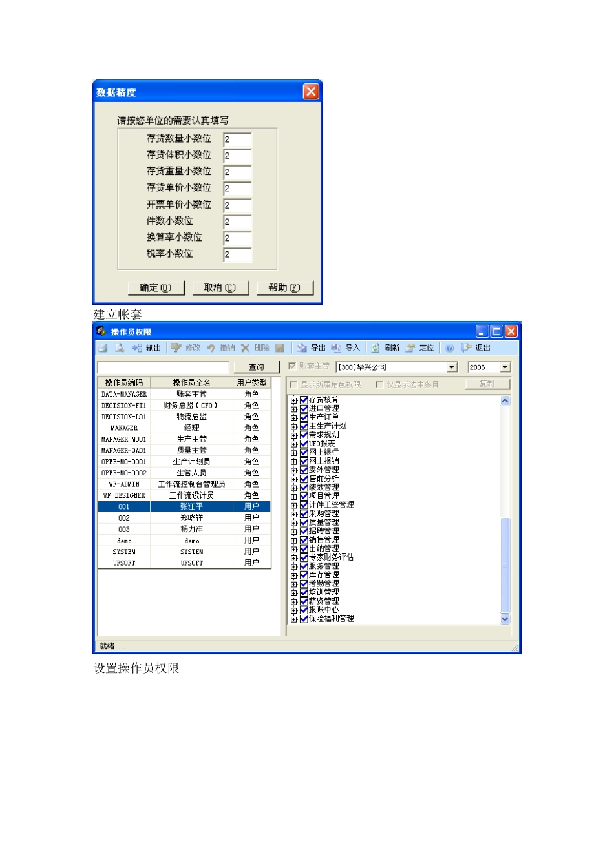This screenshot has width=614, height=868.
Task: Click the 操作员权限 window title icon
Action: click(101, 331)
